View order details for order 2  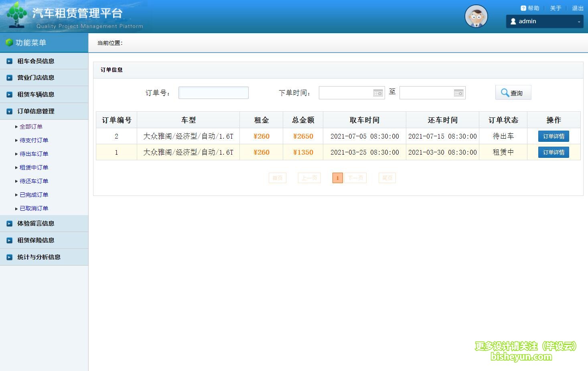click(553, 136)
